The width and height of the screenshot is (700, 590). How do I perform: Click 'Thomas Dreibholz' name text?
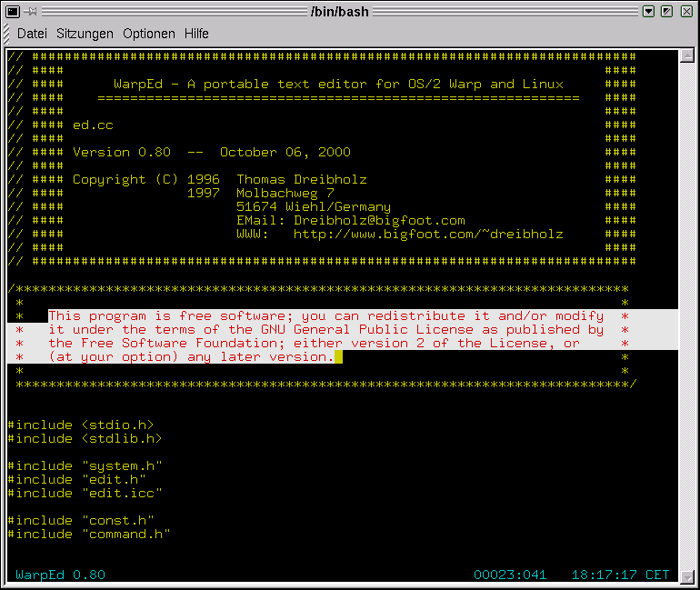[302, 179]
